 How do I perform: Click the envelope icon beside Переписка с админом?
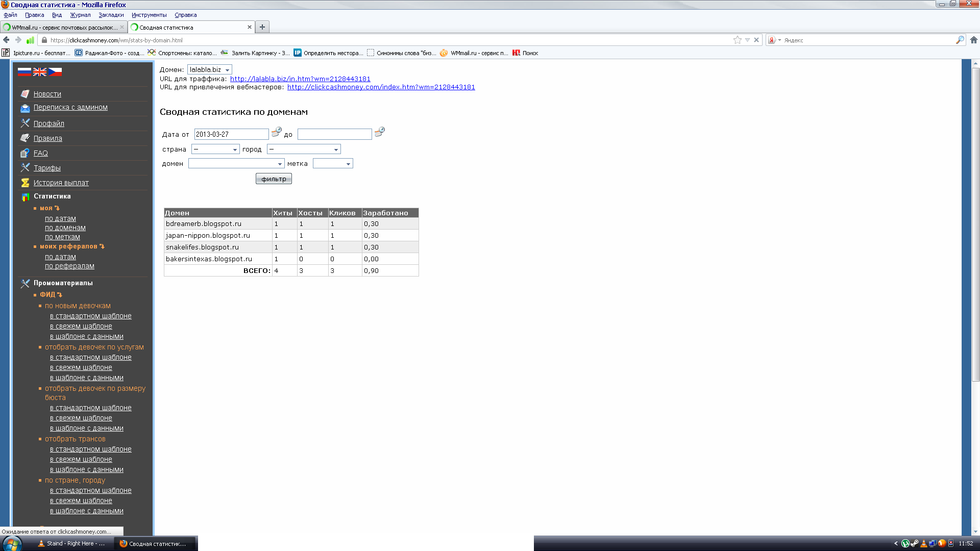tap(25, 108)
